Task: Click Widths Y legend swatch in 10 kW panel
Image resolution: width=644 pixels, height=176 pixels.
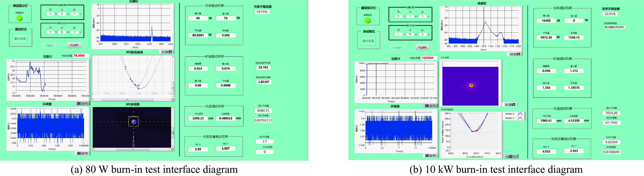Action: click(520, 118)
